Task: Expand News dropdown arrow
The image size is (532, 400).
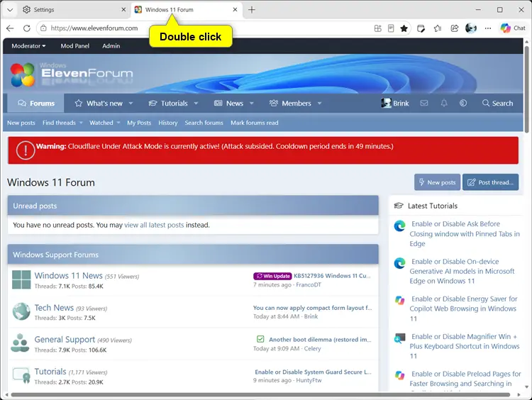Action: tap(251, 103)
